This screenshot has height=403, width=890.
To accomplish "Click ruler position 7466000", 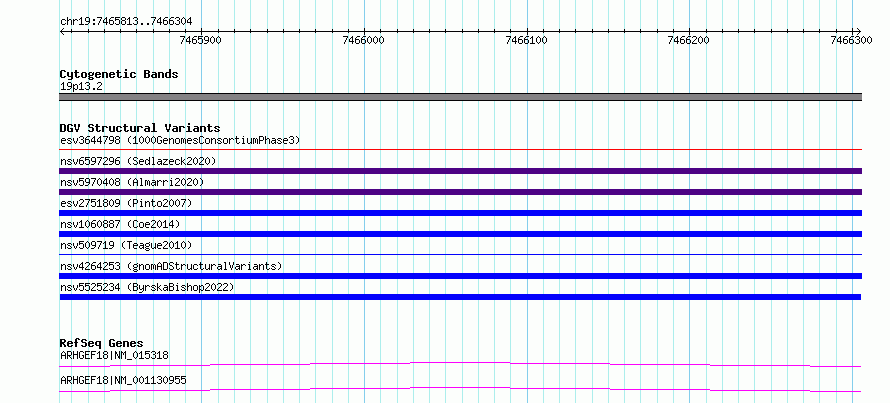I will pyautogui.click(x=363, y=40).
